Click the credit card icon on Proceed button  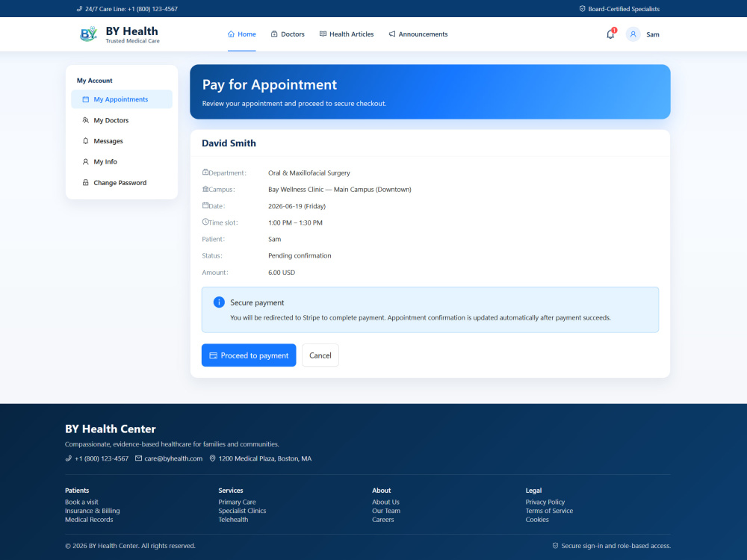click(x=214, y=355)
